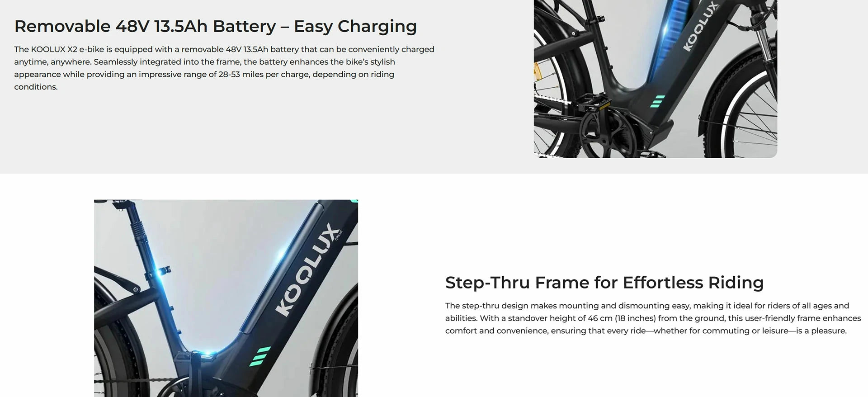Click the Removable 48V 13.5Ah Battery heading
Viewport: 868px width, 397px height.
click(215, 26)
